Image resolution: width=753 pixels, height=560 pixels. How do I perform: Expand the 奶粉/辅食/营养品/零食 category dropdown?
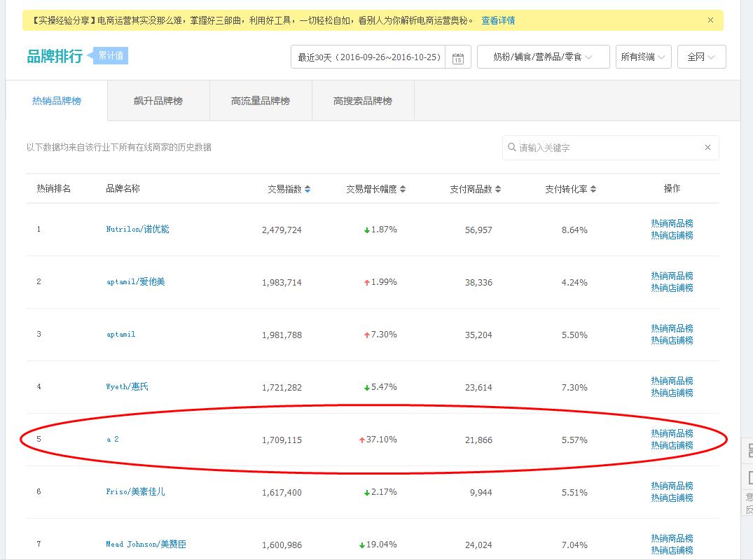click(x=543, y=57)
